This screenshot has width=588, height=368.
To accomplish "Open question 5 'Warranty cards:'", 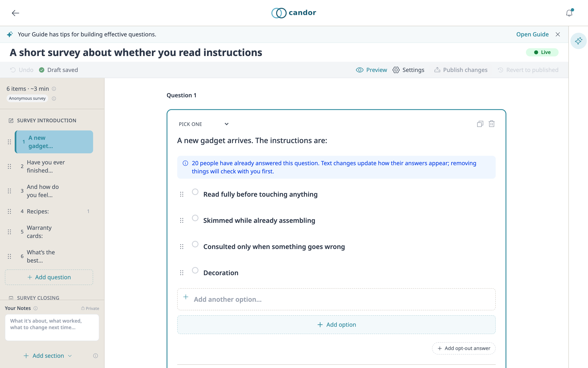I will 54,232.
